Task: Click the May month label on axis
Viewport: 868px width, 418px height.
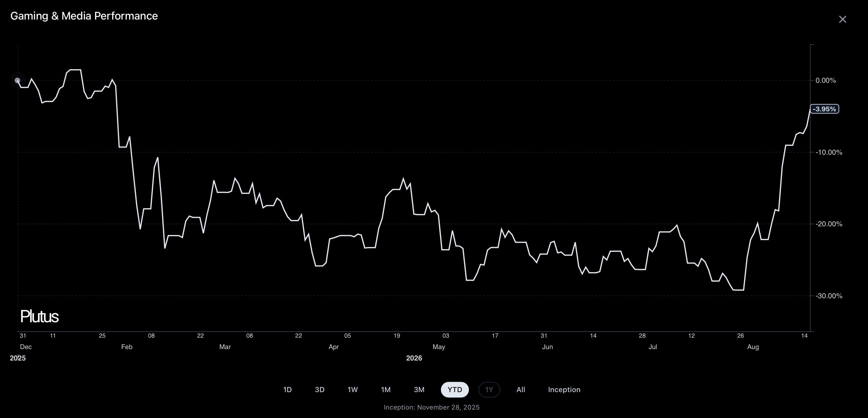Action: coord(439,347)
